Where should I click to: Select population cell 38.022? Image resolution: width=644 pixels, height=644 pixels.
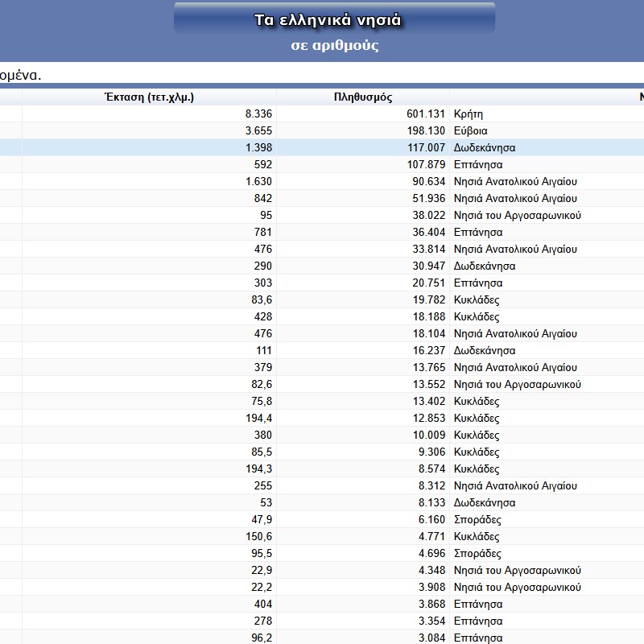coord(428,215)
